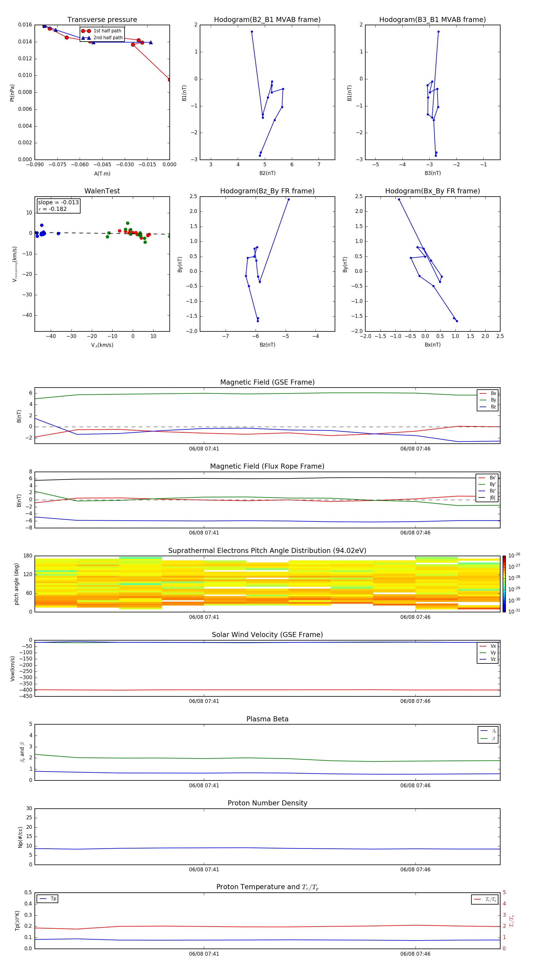The width and height of the screenshot is (535, 980).
Task: Click the 'B2(nT)' x-axis label
Action: (x=267, y=173)
